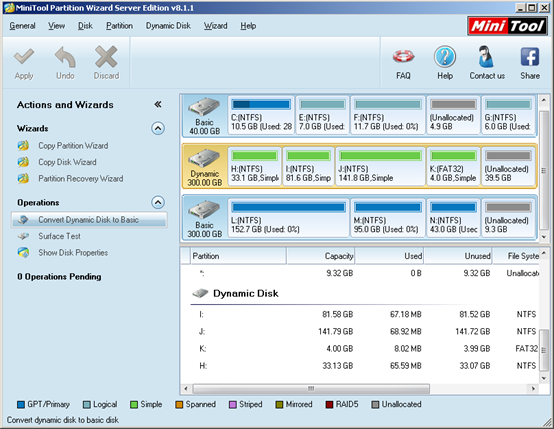
Task: Select the F:(NTFS) 11.7 GB partition block
Action: coord(388,115)
